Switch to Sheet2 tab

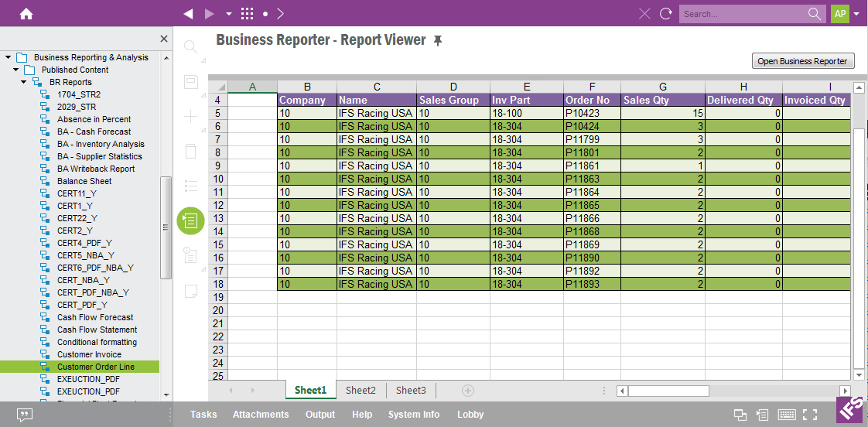click(361, 390)
